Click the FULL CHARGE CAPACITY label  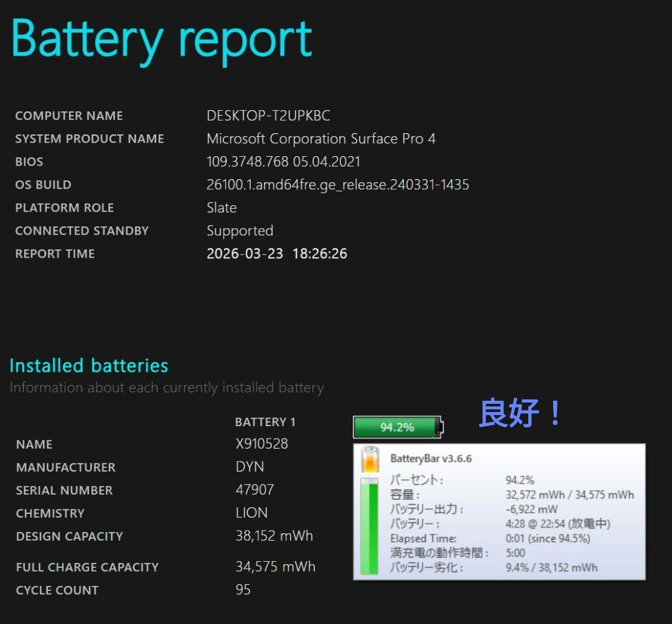(x=88, y=567)
